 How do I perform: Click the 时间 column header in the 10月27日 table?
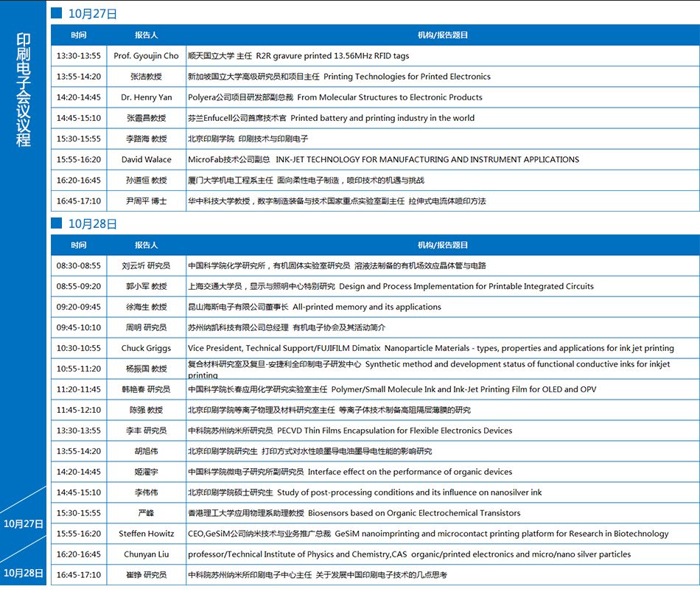79,35
